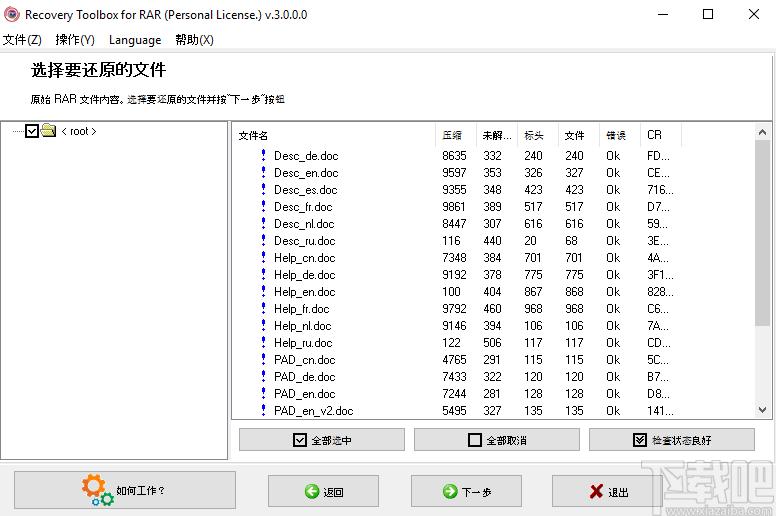Screen dimensions: 776x516
Task: Click the Recovery Toolbox app icon in title bar
Action: 11,14
